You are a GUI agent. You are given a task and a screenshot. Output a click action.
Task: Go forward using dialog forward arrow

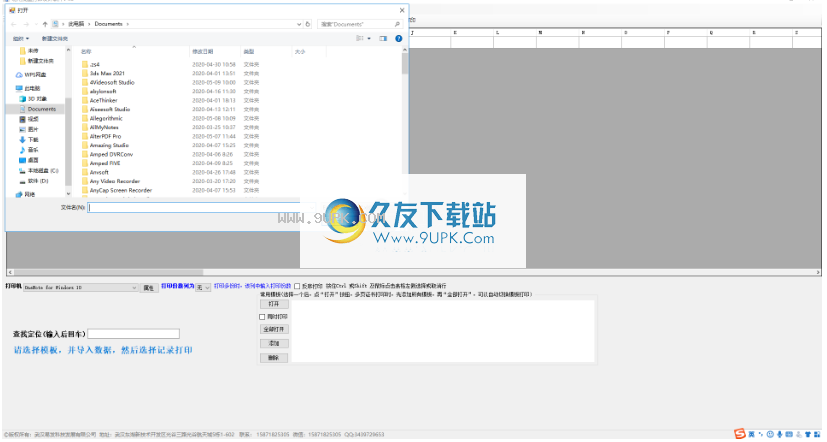click(x=25, y=24)
